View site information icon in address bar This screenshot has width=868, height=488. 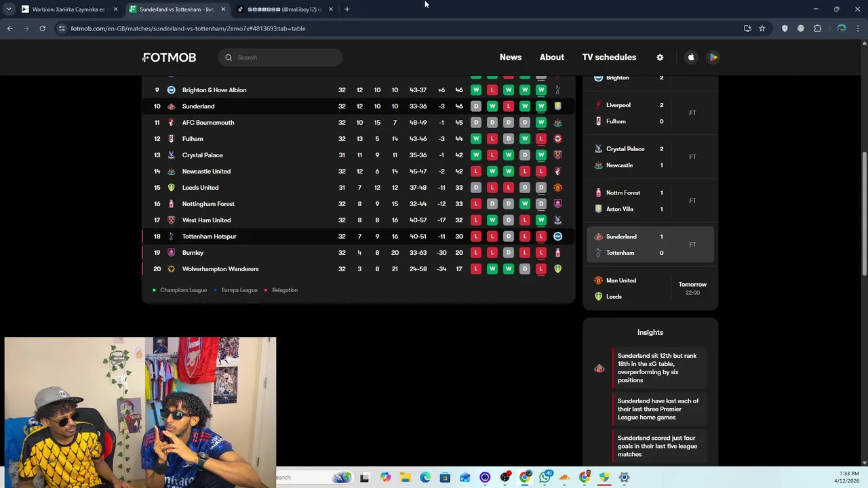tap(62, 28)
